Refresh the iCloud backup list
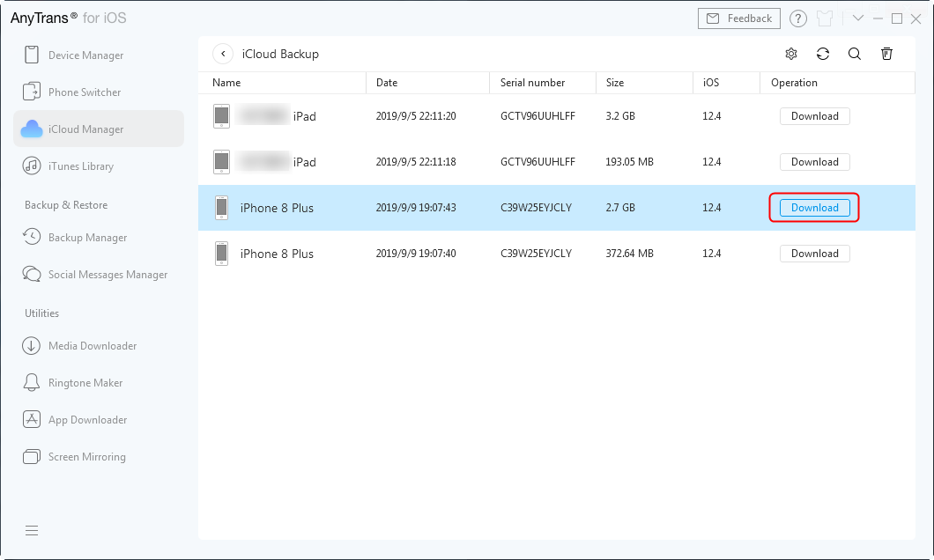Screen dimensions: 934x560 [x=823, y=54]
